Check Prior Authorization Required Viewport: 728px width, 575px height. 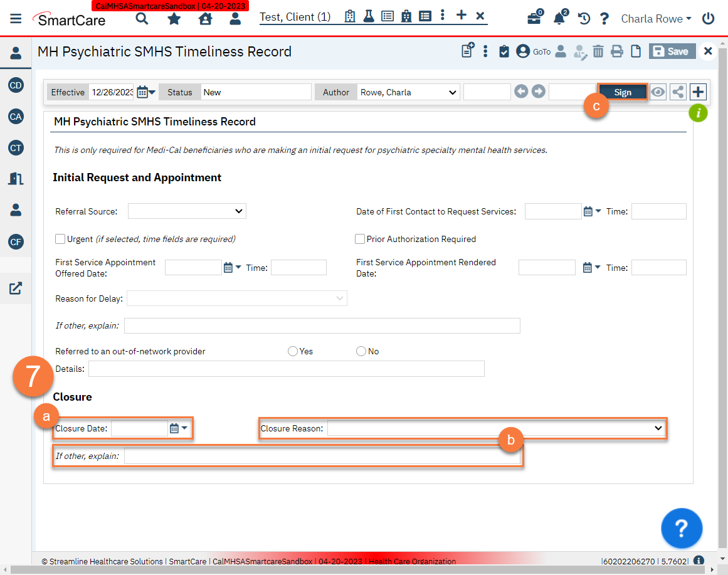[360, 239]
